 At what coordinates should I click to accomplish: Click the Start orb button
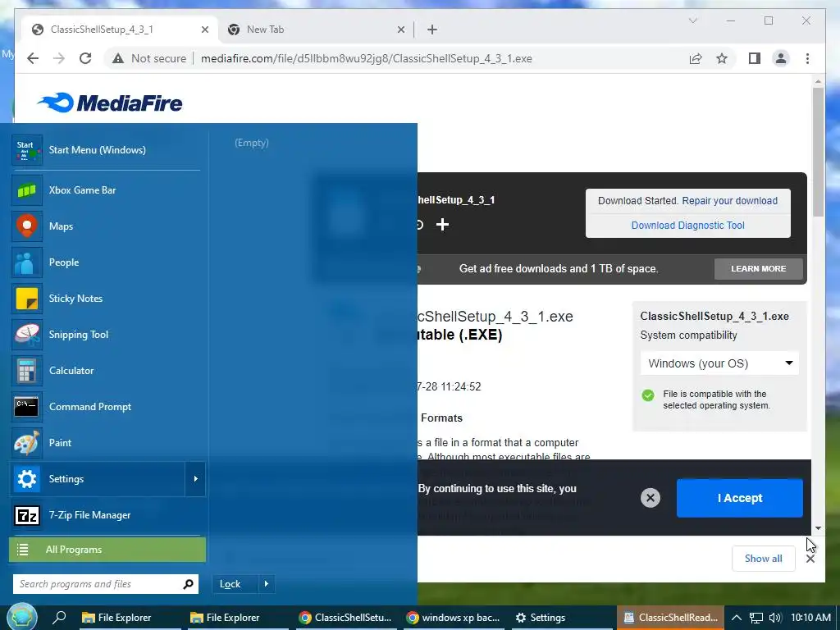[x=22, y=617]
